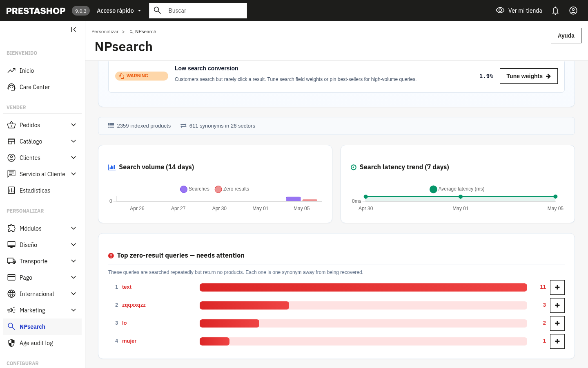Screen dimensions: 588x368
Task: Click the May 01 latency data point
Action: coord(461,197)
